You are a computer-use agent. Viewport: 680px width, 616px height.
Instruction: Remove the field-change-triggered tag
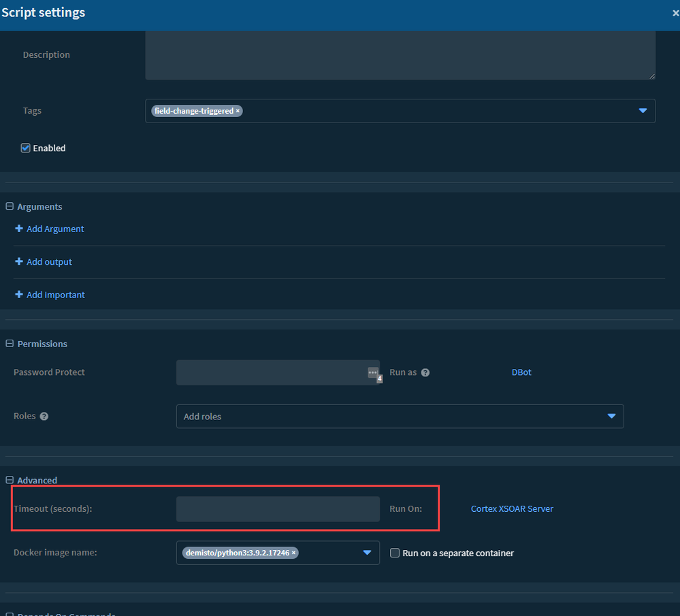point(238,111)
